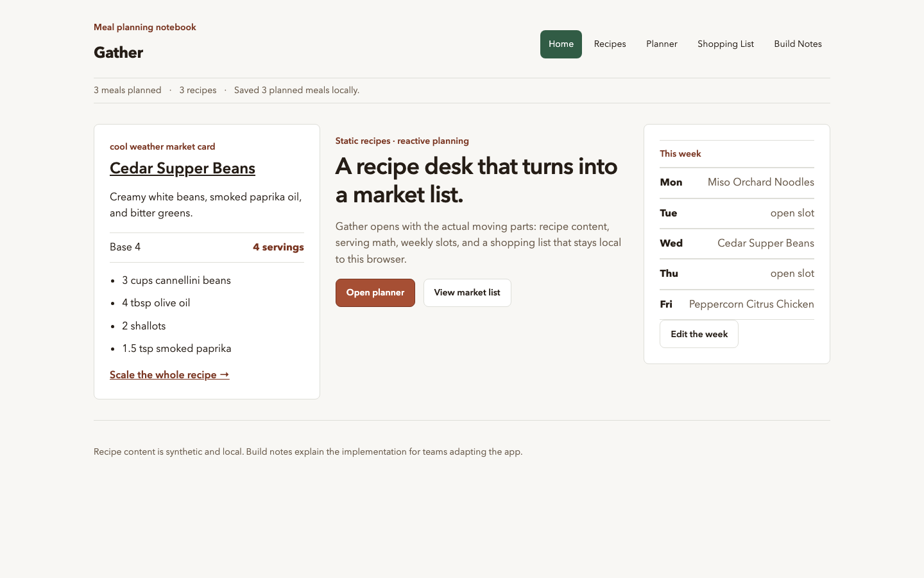Click the '3 recipes' status text
This screenshot has width=924, height=578.
click(x=198, y=91)
